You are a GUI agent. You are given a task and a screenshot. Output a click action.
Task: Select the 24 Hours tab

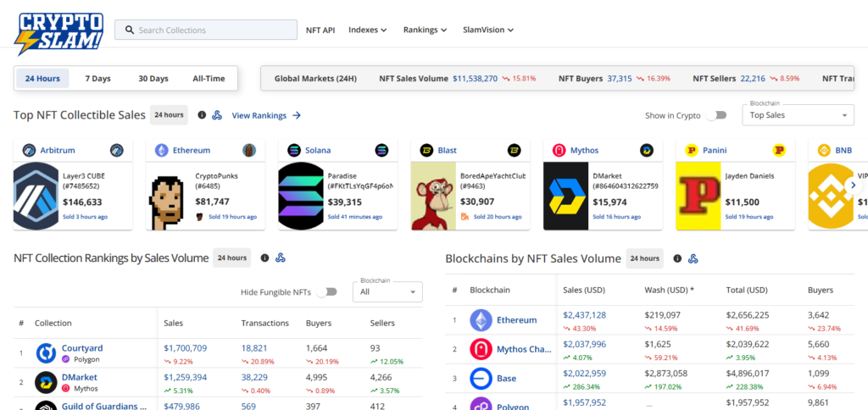click(42, 79)
